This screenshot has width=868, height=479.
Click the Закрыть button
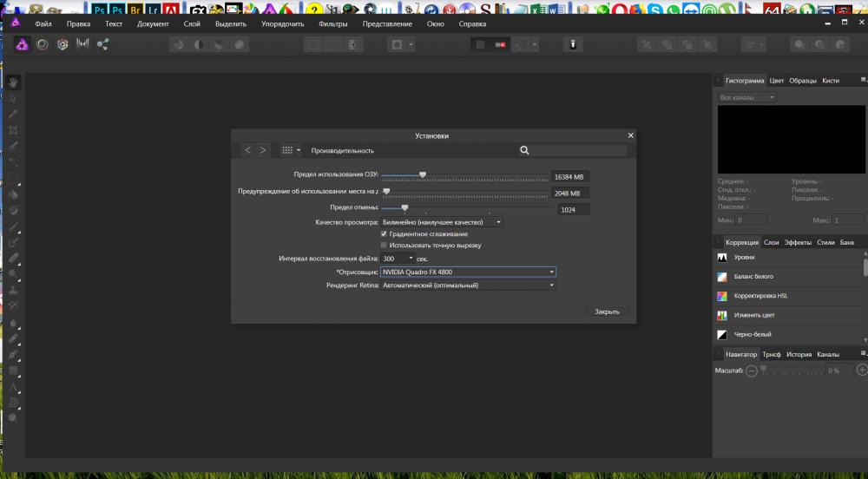click(x=607, y=312)
